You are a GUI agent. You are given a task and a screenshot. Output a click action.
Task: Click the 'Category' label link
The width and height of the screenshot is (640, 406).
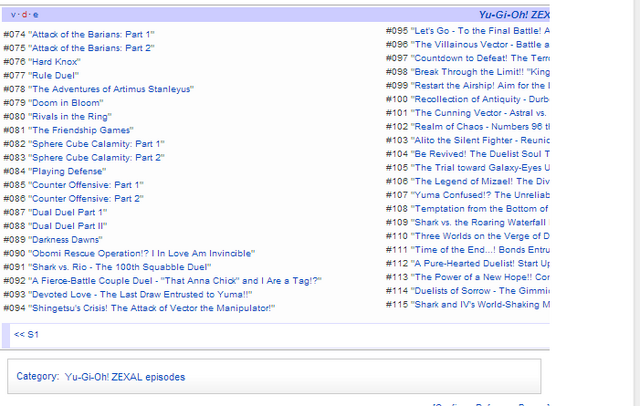(x=38, y=376)
